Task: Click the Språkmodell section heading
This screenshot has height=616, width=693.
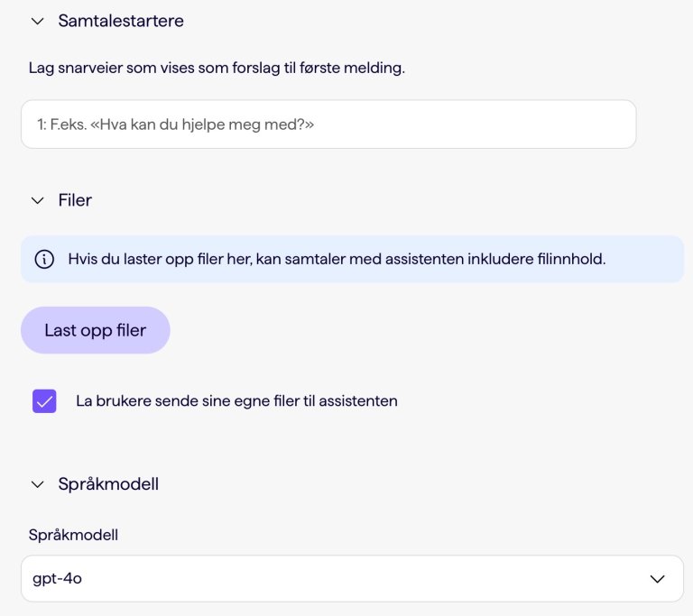Action: click(108, 484)
